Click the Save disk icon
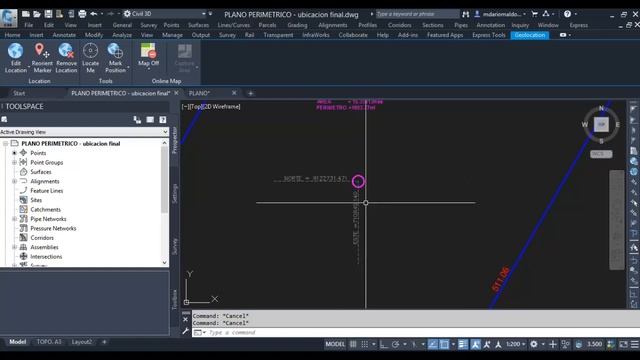The height and width of the screenshot is (360, 640). [48, 14]
